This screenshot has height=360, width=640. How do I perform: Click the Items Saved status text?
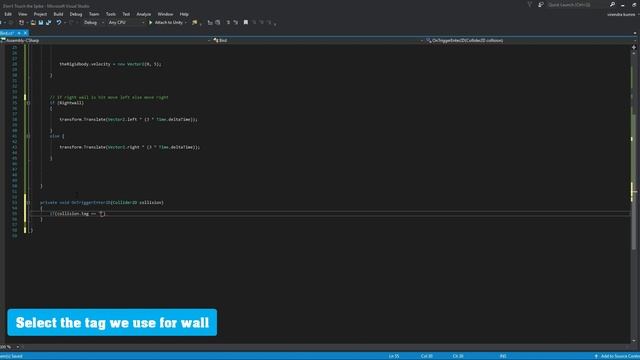(11, 356)
